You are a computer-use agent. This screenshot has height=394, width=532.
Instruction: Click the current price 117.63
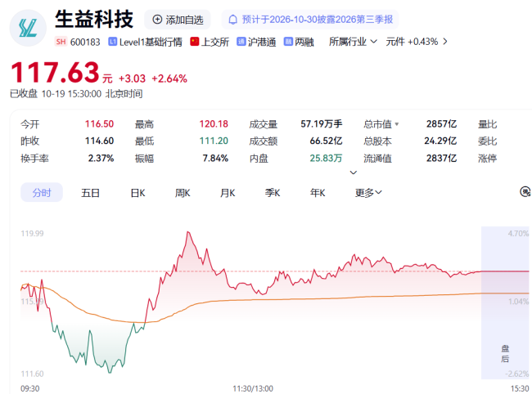[x=55, y=72]
